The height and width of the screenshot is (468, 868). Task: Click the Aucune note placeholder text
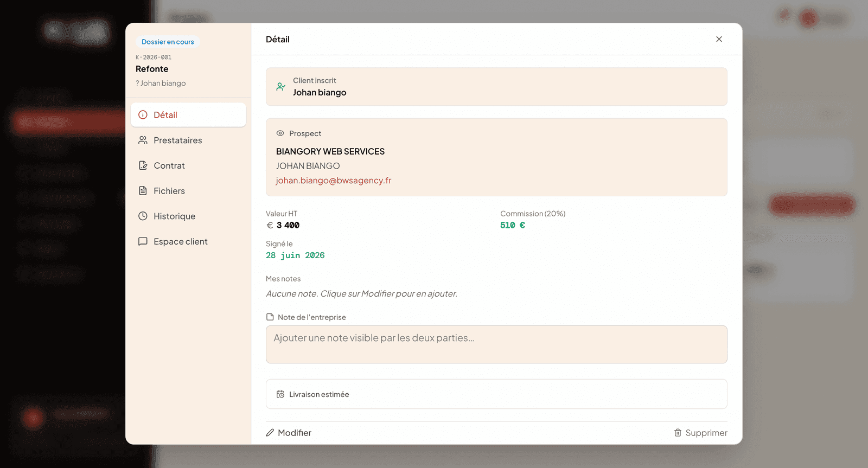(x=362, y=294)
